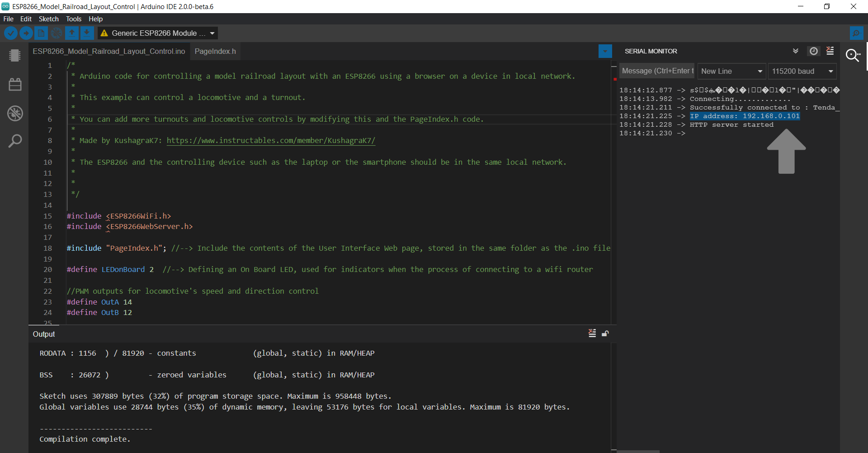Select the Debug icon in the left sidebar
868x453 pixels.
(15, 113)
